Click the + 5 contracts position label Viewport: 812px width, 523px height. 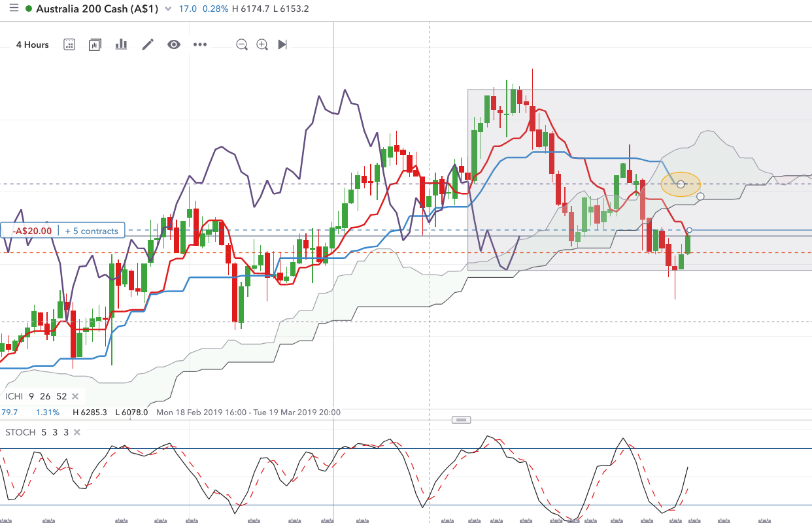coord(92,231)
